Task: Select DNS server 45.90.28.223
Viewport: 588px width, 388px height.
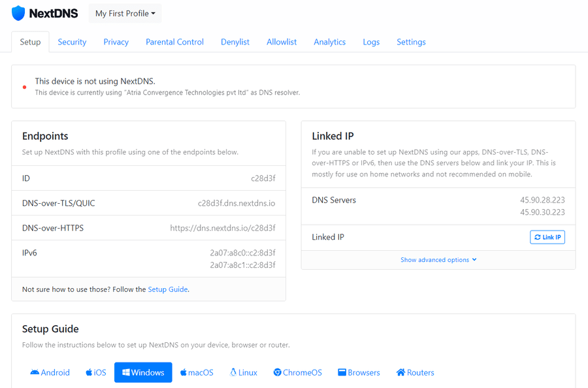Action: pos(542,200)
